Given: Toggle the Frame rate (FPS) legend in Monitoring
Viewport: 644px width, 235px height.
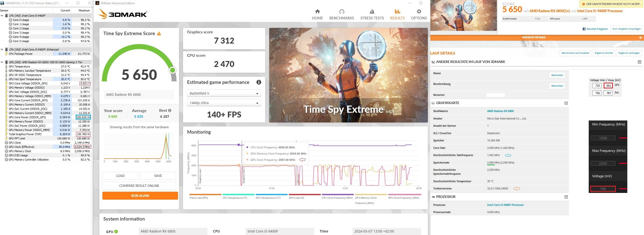Looking at the screenshot, I should (x=205, y=196).
